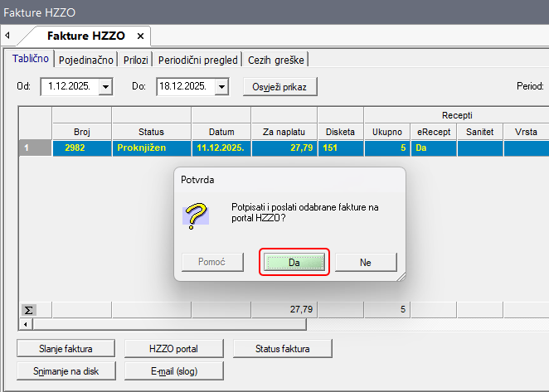549x392 pixels.
Task: Click the question mark icon in dialog
Action: coord(196,213)
